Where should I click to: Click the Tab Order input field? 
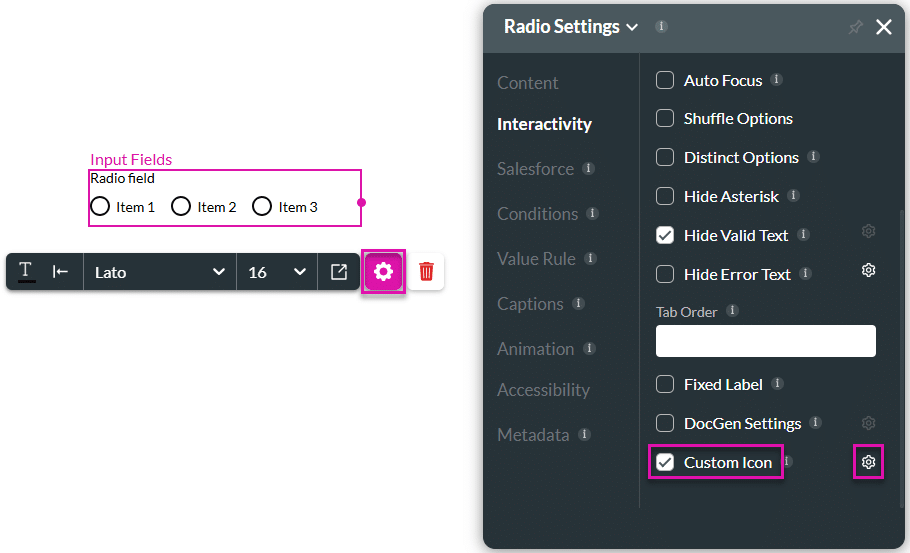point(765,341)
